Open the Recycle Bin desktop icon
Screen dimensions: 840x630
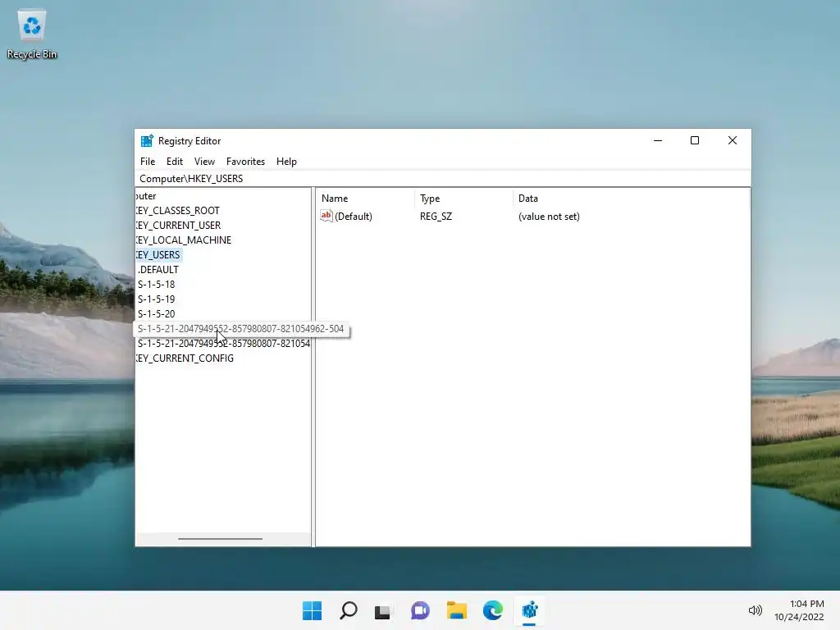32,34
